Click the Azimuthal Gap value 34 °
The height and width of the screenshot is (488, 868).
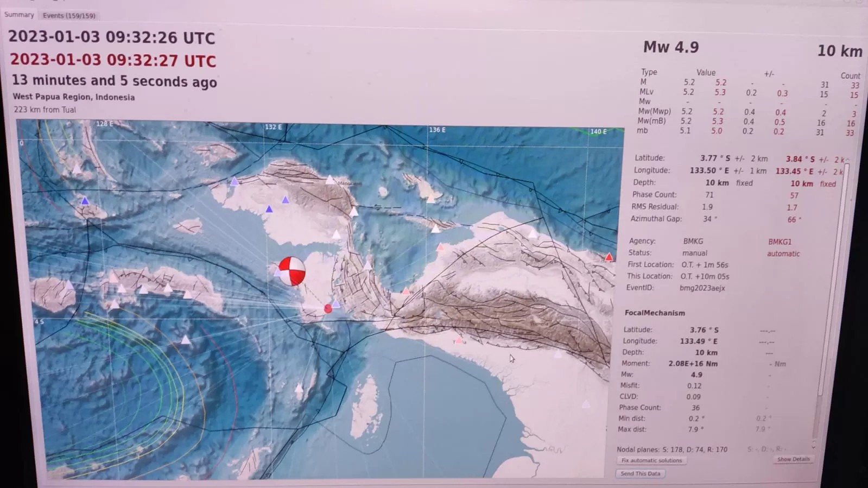pos(710,219)
